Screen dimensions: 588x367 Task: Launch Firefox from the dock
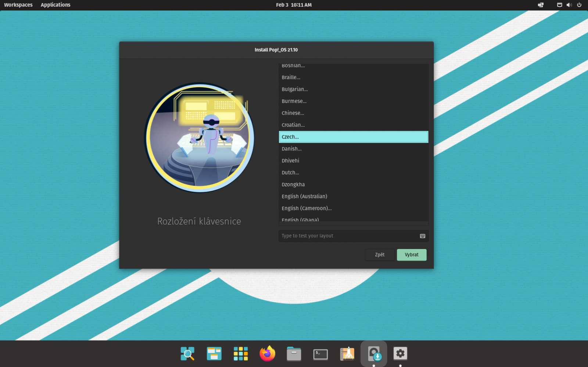(x=267, y=354)
